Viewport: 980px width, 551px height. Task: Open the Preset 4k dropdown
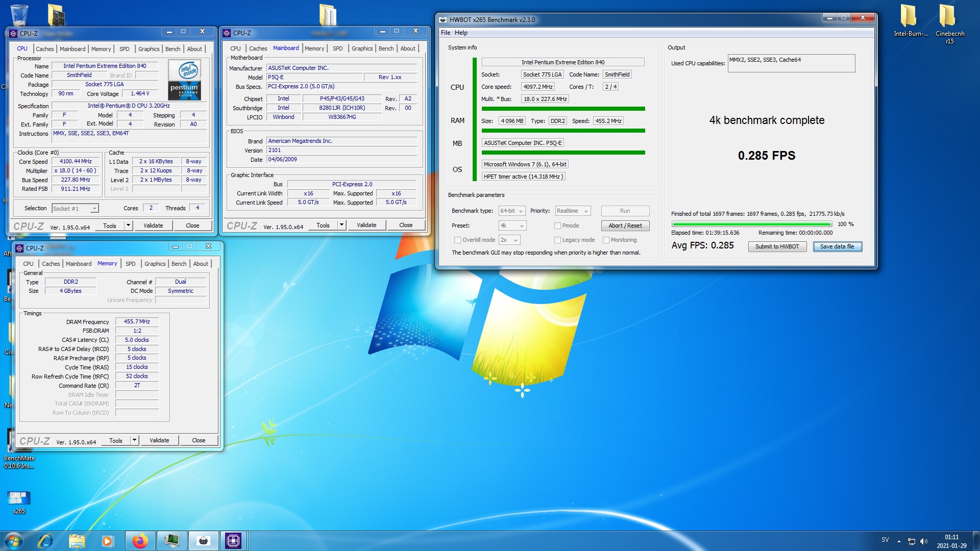tap(512, 226)
